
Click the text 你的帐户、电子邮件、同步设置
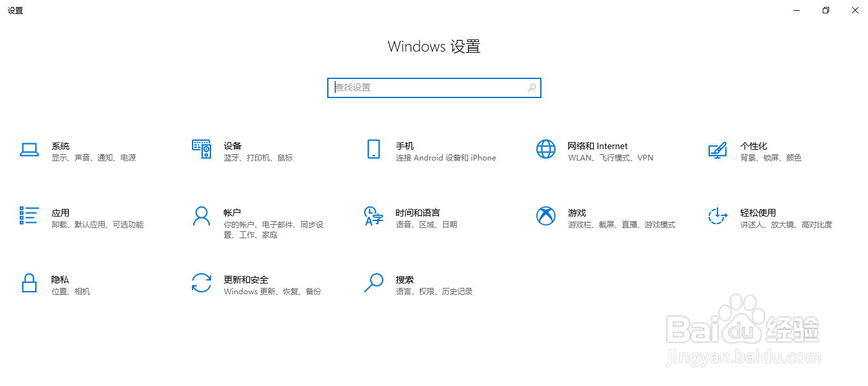274,230
